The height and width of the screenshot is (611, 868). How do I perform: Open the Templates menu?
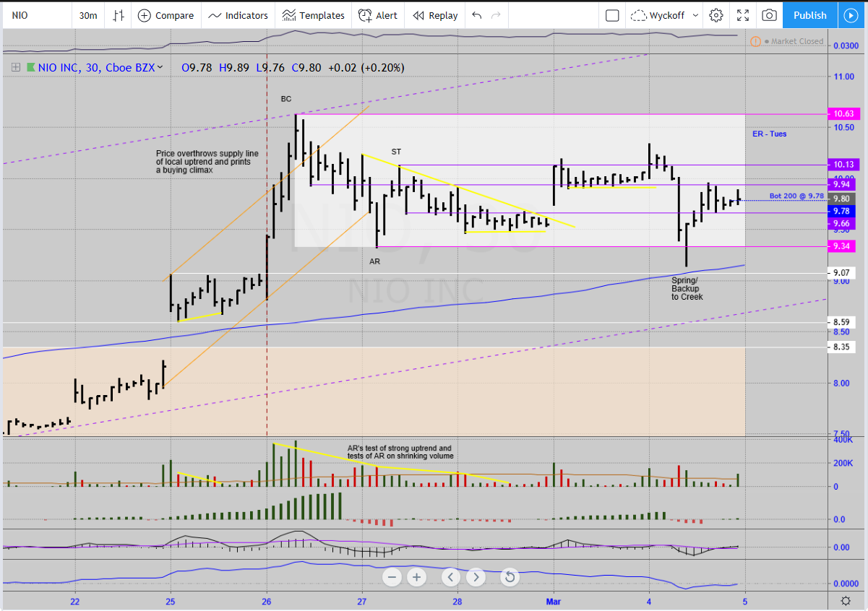[x=313, y=15]
